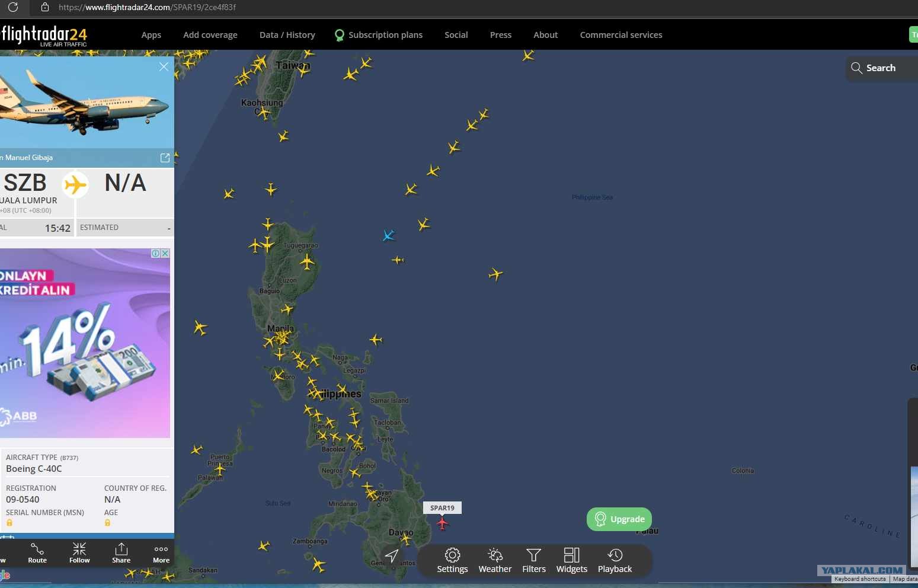
Task: Open the Weather layer options
Action: pyautogui.click(x=495, y=561)
